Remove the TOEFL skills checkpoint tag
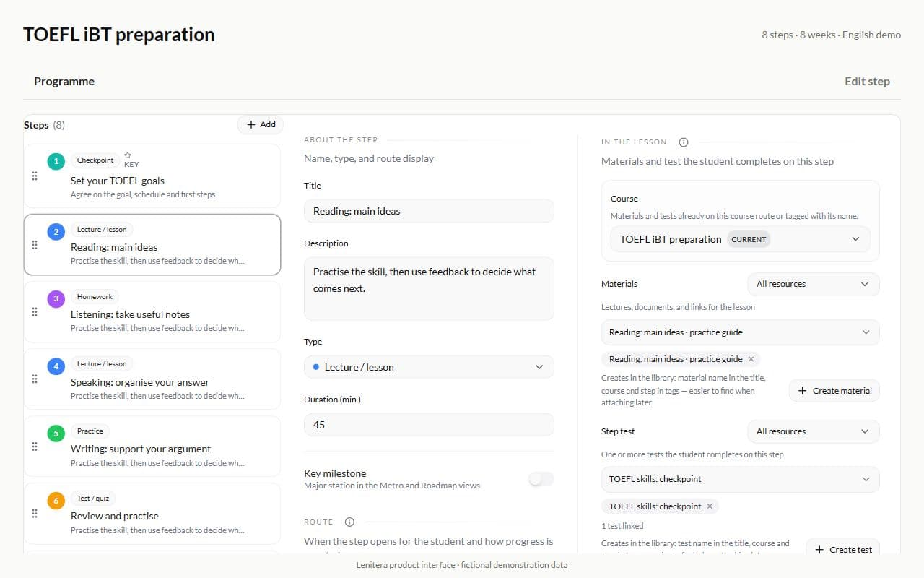This screenshot has height=578, width=924. click(710, 506)
